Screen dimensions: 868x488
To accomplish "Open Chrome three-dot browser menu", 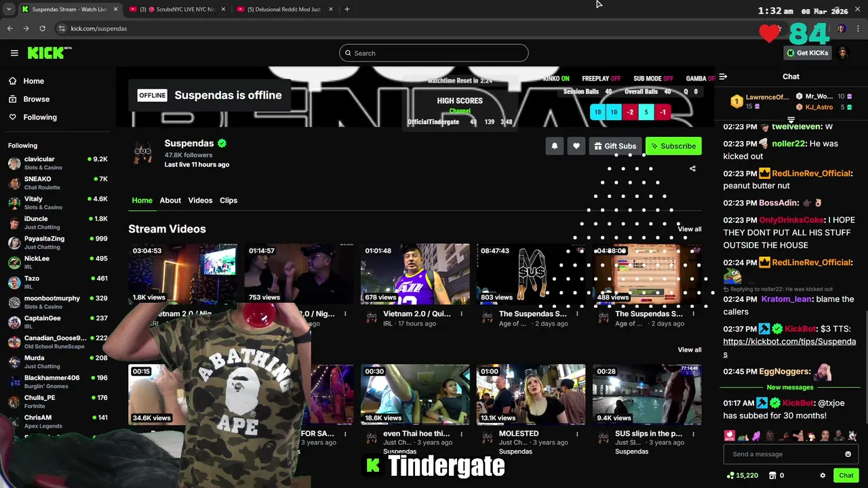I will pos(859,28).
